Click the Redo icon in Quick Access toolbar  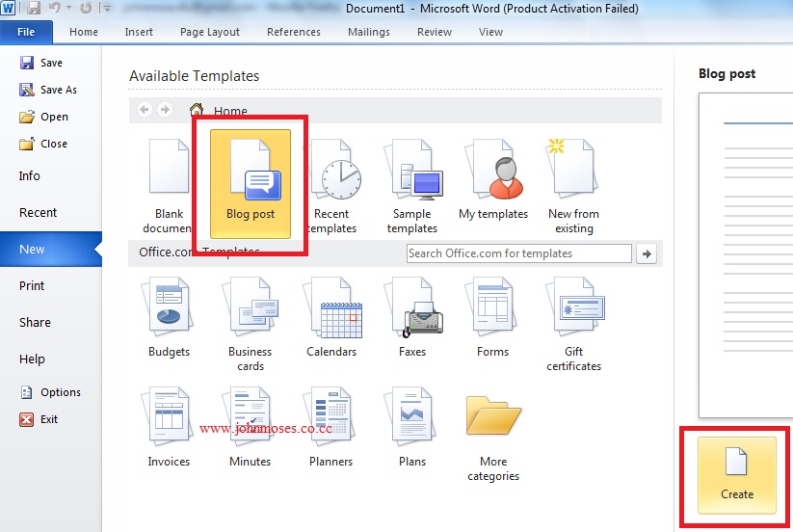[x=86, y=8]
